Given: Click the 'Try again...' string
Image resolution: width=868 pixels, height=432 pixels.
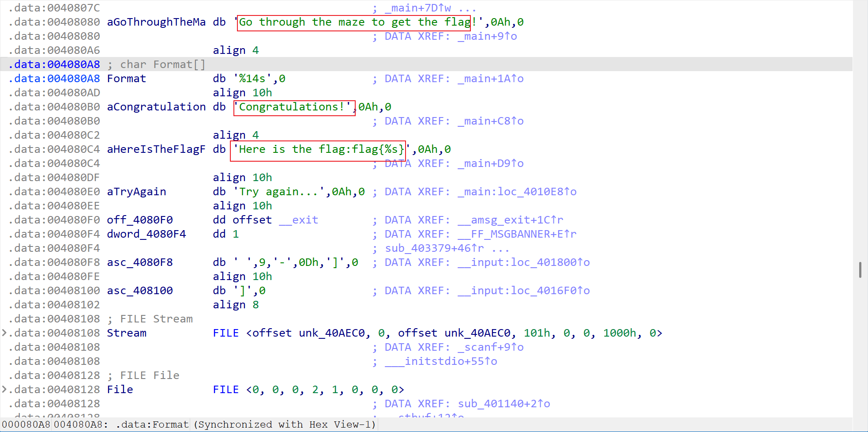Looking at the screenshot, I should pyautogui.click(x=278, y=192).
